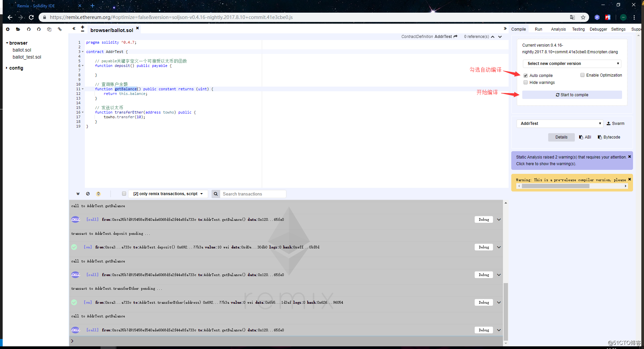The width and height of the screenshot is (644, 349).
Task: Switch to the Run tab
Action: pyautogui.click(x=539, y=29)
